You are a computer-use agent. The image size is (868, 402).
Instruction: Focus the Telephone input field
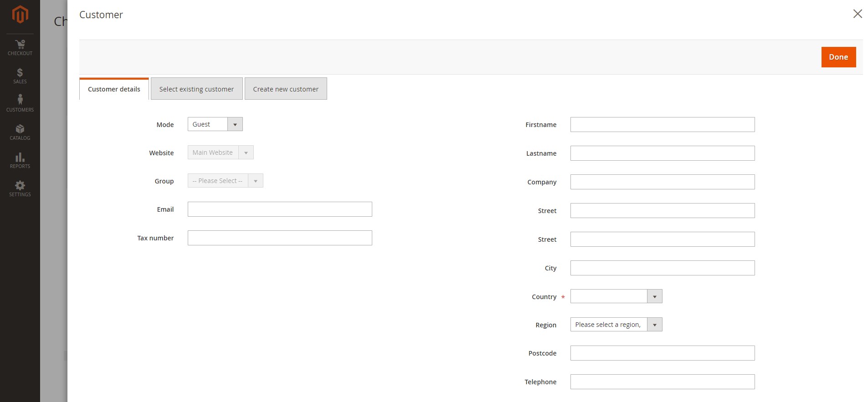coord(663,382)
